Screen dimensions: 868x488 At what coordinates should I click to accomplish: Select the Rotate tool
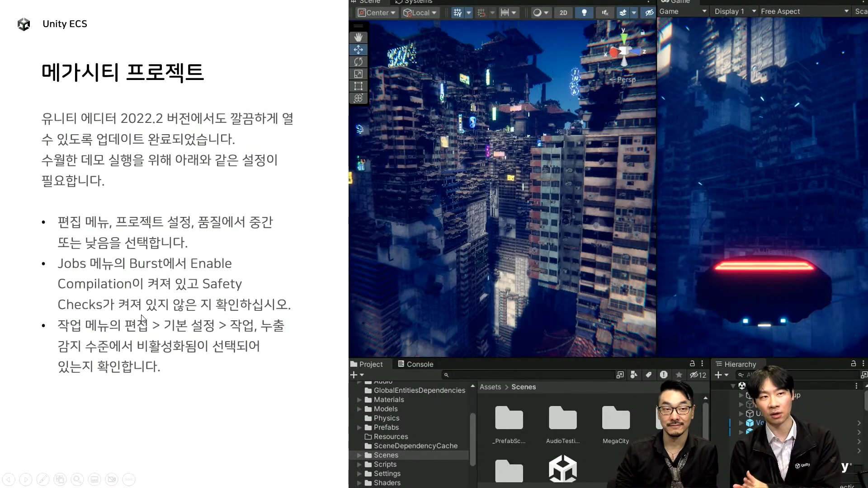tap(358, 62)
